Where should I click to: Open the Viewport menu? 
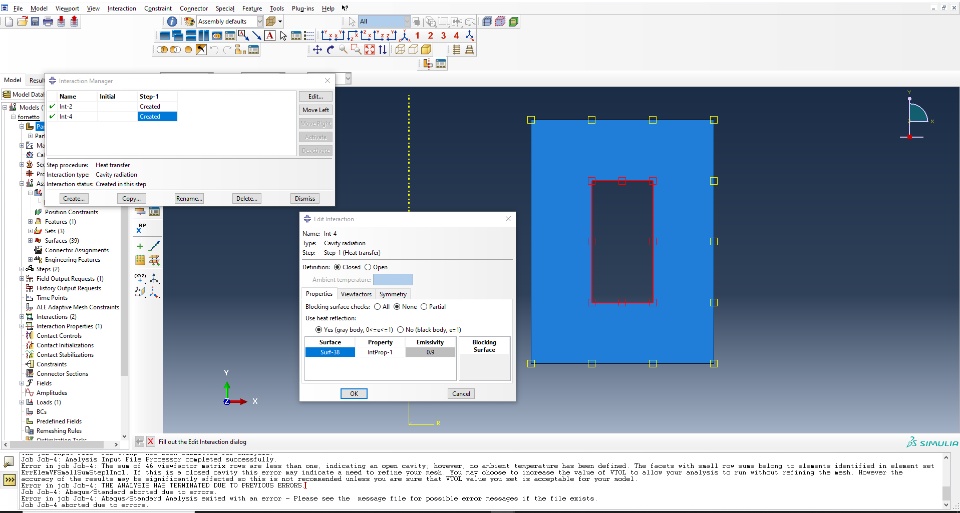(x=67, y=9)
